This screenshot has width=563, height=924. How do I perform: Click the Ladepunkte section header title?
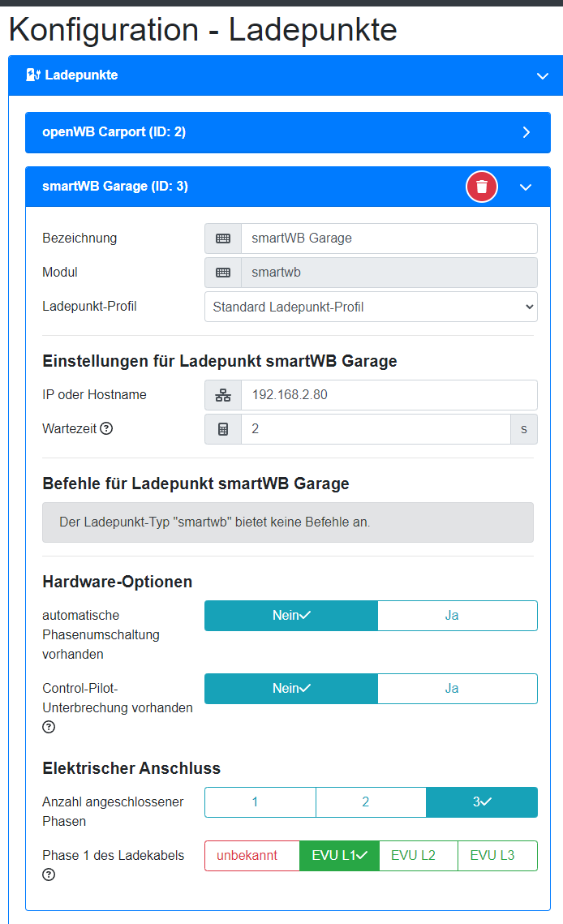[x=81, y=75]
